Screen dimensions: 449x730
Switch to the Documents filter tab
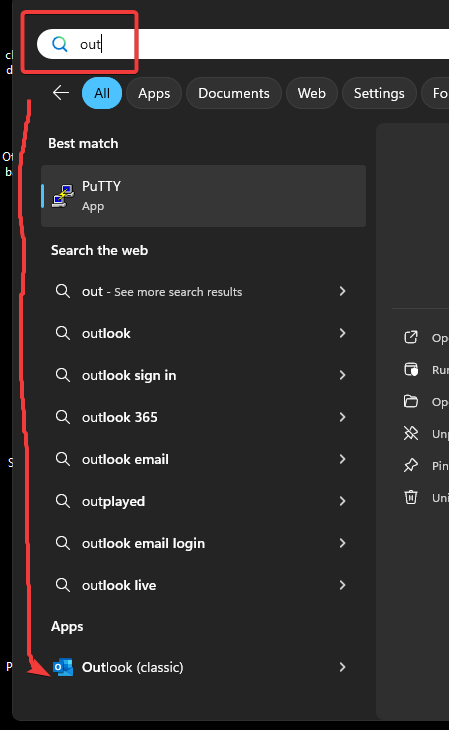tap(234, 93)
